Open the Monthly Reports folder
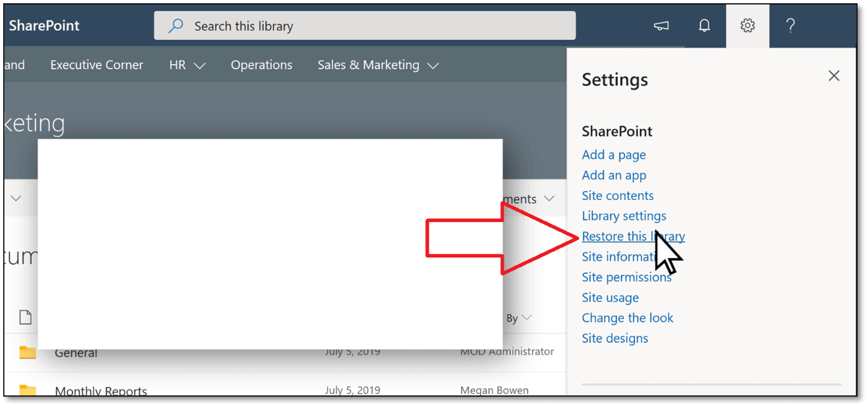The width and height of the screenshot is (868, 407). click(x=101, y=391)
